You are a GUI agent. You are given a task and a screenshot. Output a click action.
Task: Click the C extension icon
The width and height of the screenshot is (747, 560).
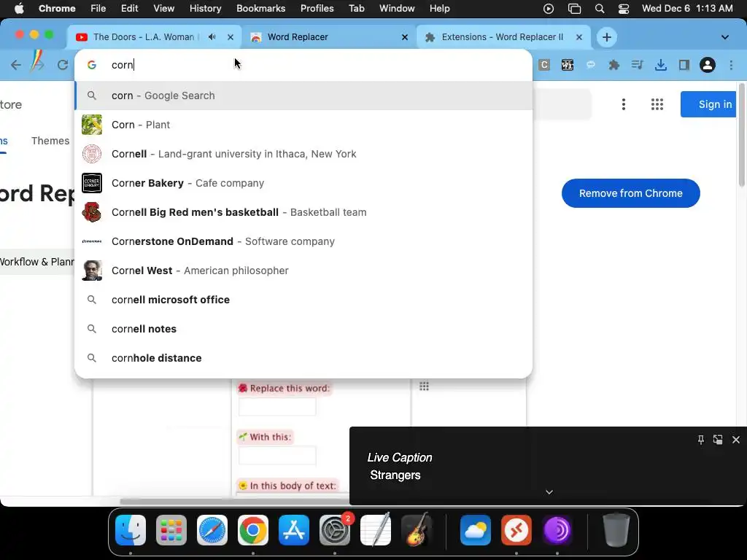tap(544, 65)
